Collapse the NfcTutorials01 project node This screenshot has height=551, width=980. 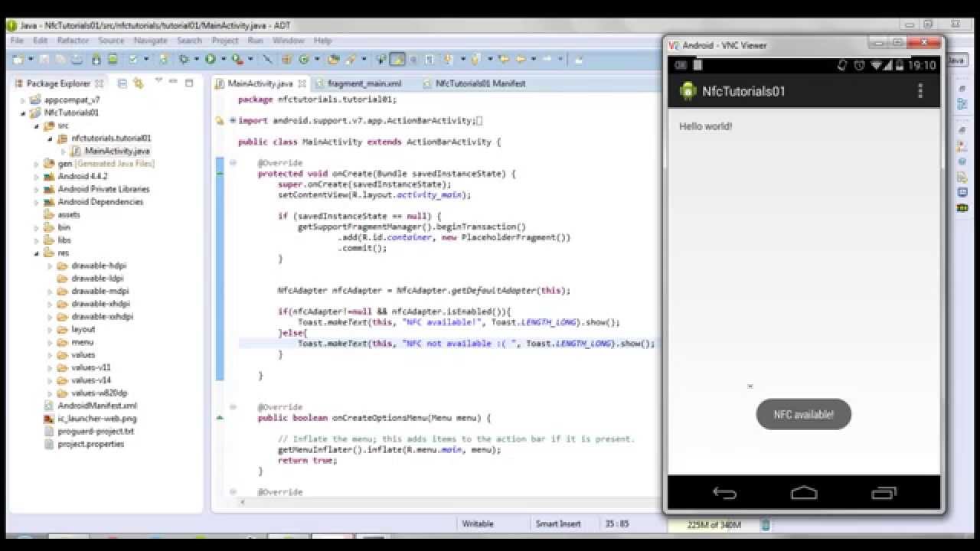[x=23, y=113]
